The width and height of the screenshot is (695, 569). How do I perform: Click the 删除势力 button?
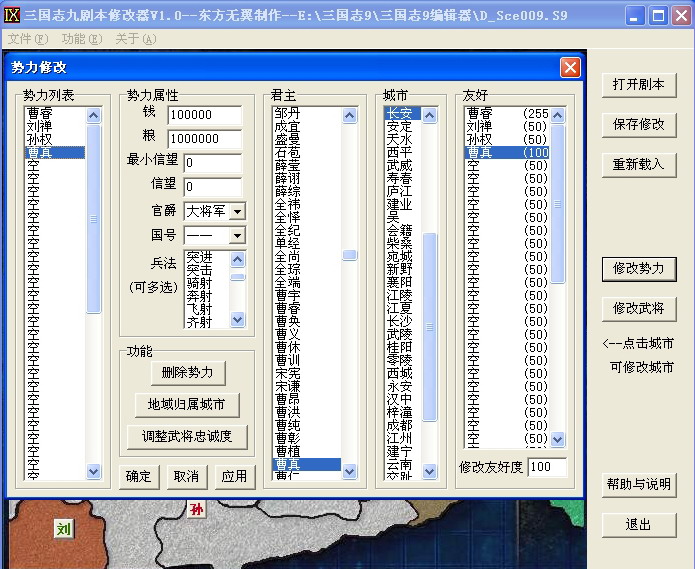coord(188,373)
